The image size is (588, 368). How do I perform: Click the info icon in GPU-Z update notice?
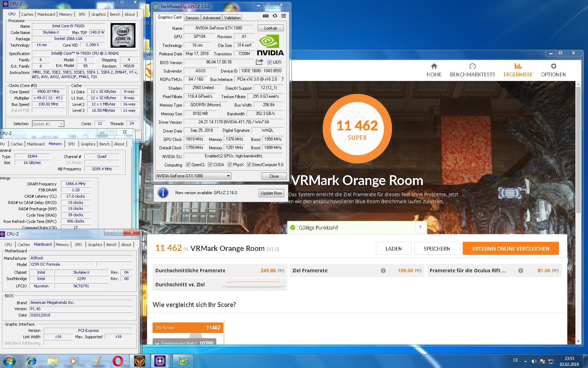[x=163, y=193]
